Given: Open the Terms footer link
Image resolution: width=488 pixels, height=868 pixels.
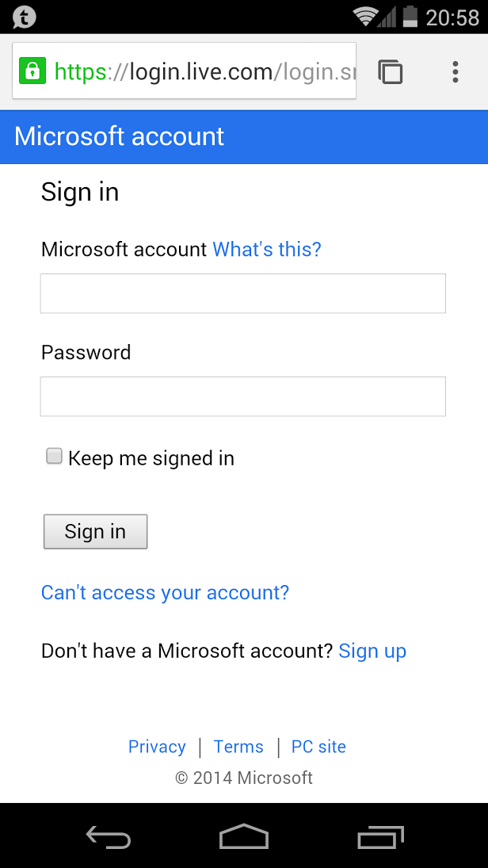Looking at the screenshot, I should tap(238, 747).
